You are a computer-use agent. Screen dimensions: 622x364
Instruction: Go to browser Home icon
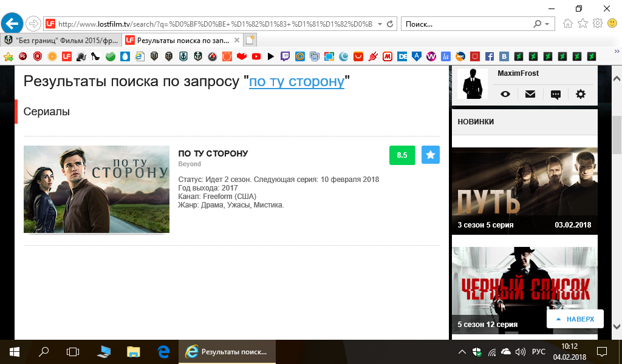tap(568, 24)
